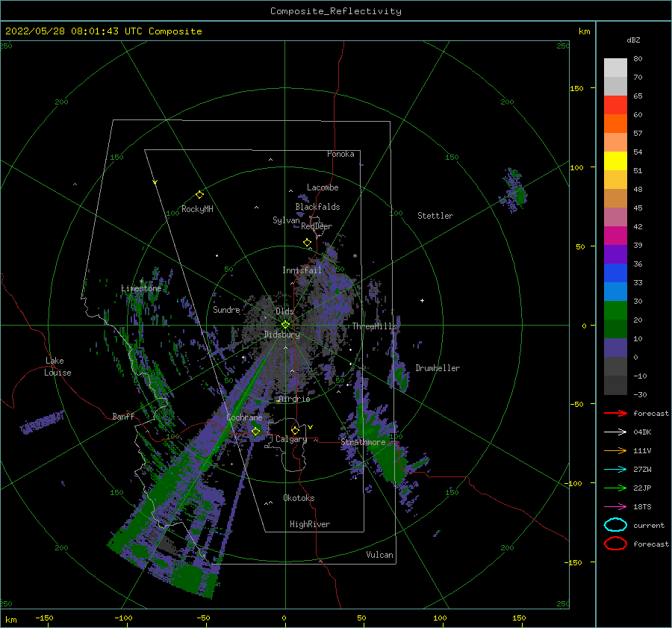Viewport: 672px width, 628px height.
Task: Click the orange 111V arrow legend icon
Action: (x=615, y=450)
